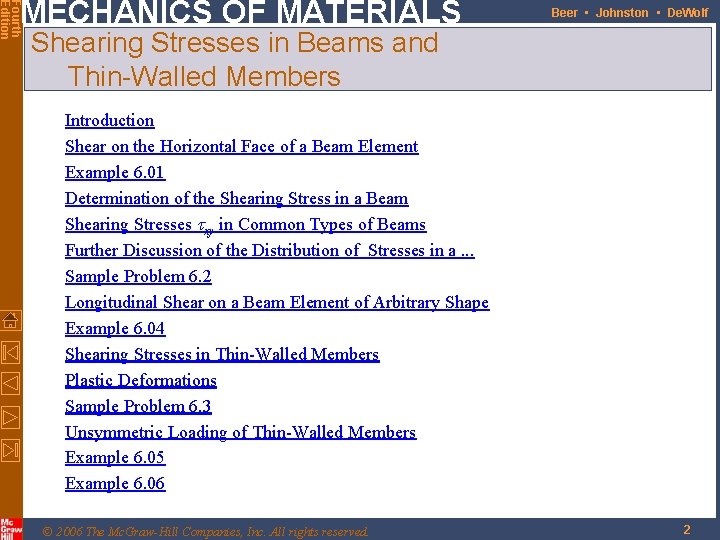The width and height of the screenshot is (720, 540).
Task: Open Unsymmetric Loading of Thin-Walled Members link
Action: [x=241, y=433]
